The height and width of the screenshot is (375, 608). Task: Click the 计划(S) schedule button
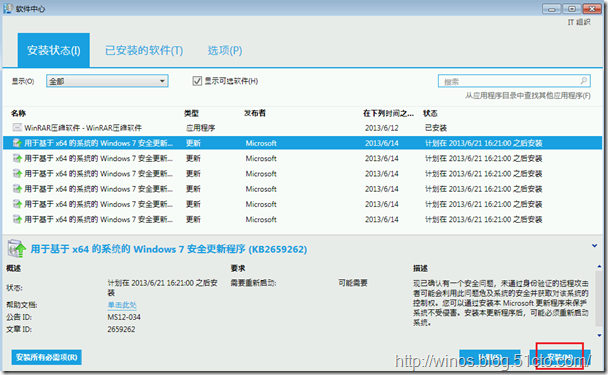point(490,357)
